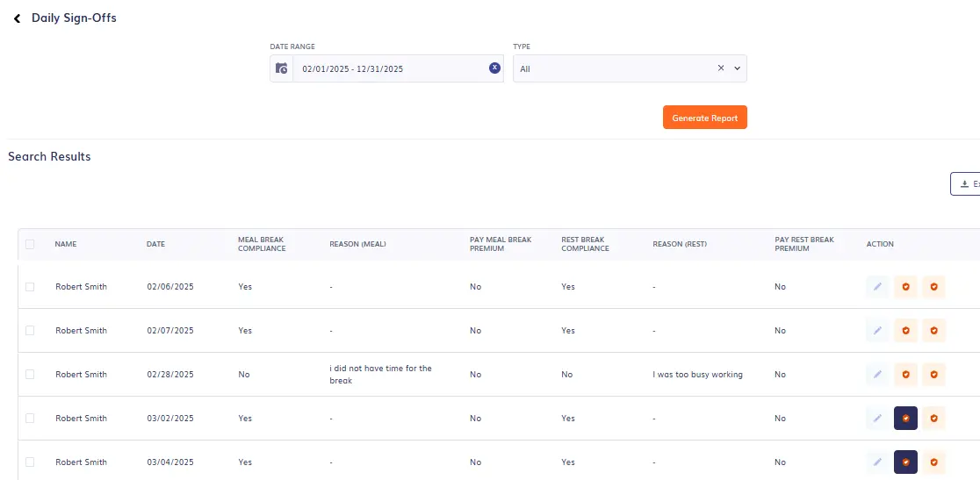Viewport: 980px width, 480px height.
Task: Go back using the arrow beside Daily Sign-Offs
Action: (x=17, y=18)
